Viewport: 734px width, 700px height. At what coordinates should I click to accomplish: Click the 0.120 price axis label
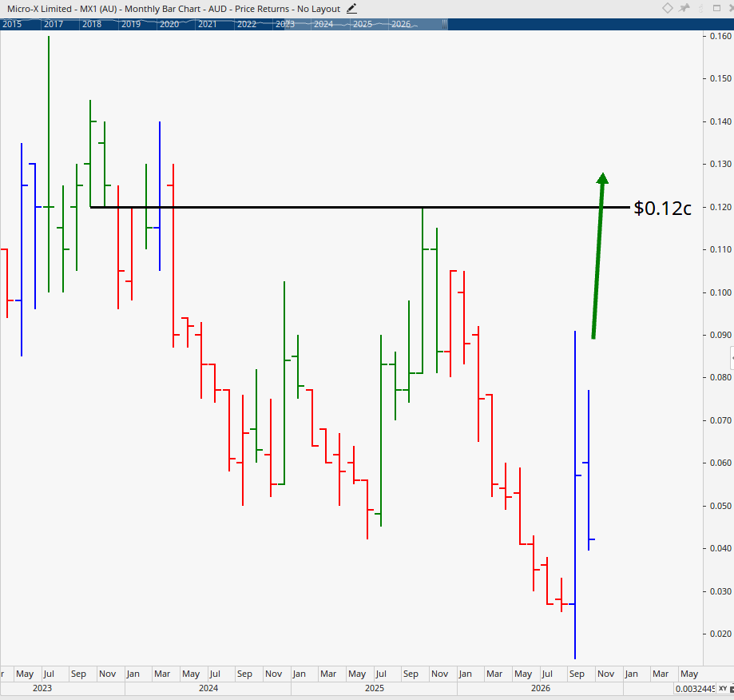(720, 207)
